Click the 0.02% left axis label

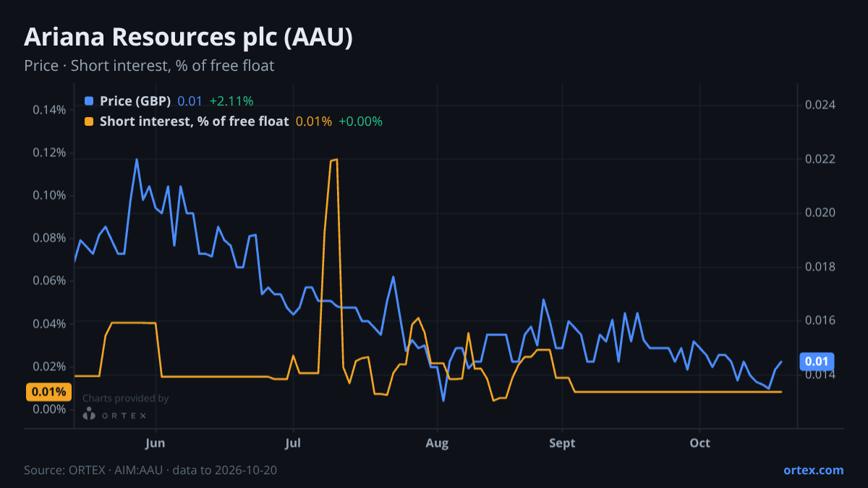49,367
